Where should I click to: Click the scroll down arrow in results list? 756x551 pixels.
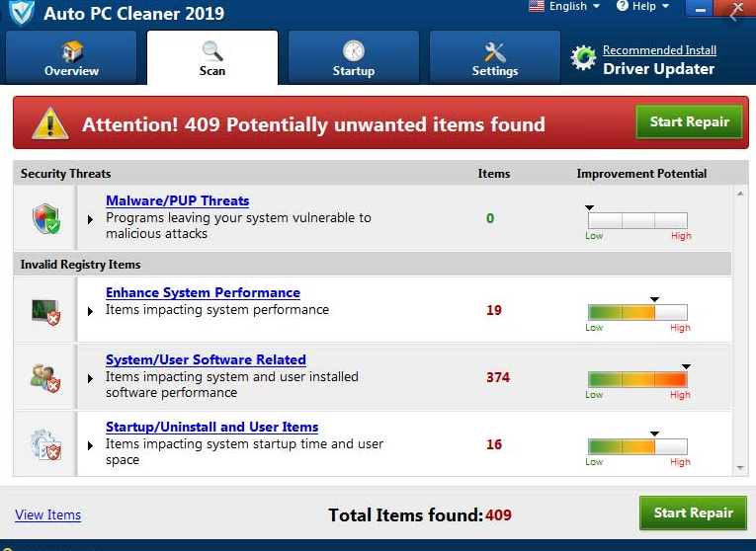(740, 468)
